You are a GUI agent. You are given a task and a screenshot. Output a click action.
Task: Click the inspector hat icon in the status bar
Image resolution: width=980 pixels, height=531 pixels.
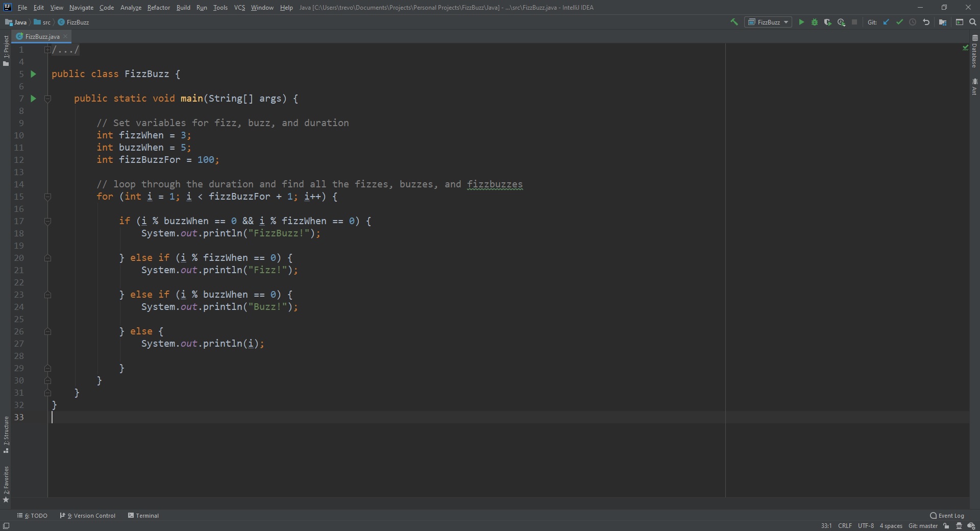pyautogui.click(x=959, y=526)
